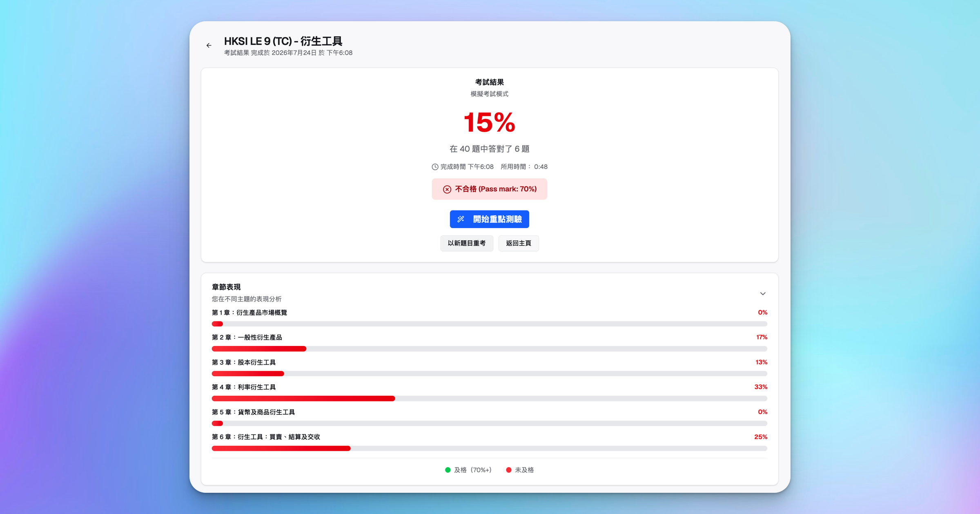Click progress bar for 第 3 章：股本衍生工具
Viewport: 980px width, 514px height.
489,374
